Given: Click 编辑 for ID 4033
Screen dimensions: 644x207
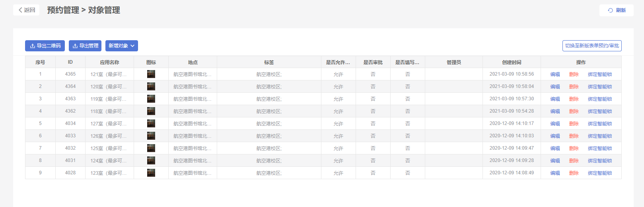Looking at the screenshot, I should click(555, 136).
